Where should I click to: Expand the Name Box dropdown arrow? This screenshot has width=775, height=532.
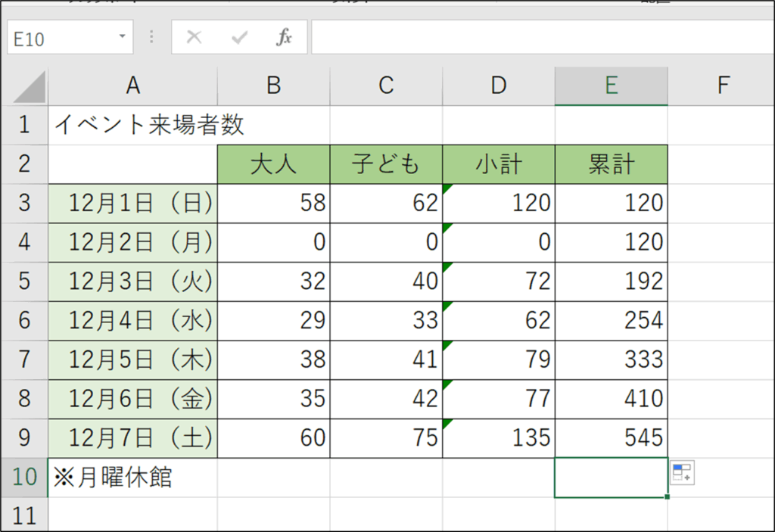click(x=122, y=36)
